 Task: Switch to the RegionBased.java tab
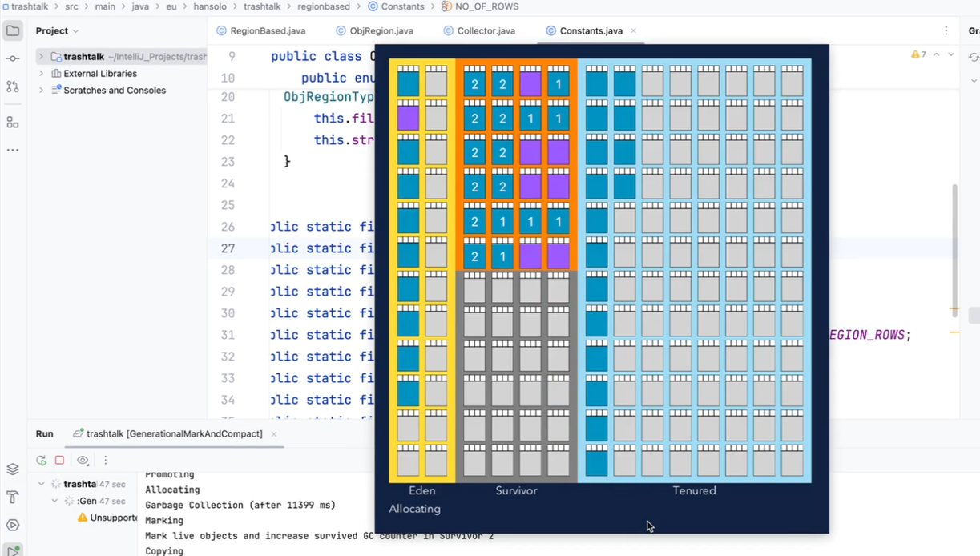coord(260,31)
